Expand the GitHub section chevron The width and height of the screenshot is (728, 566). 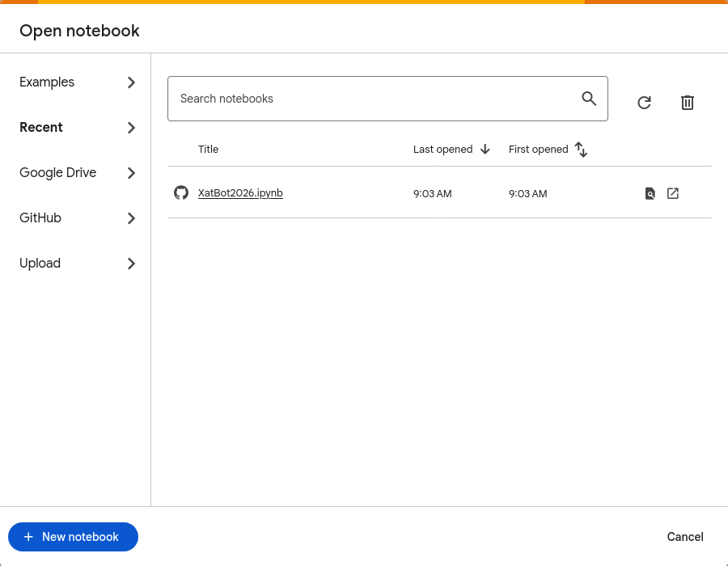[x=131, y=218]
